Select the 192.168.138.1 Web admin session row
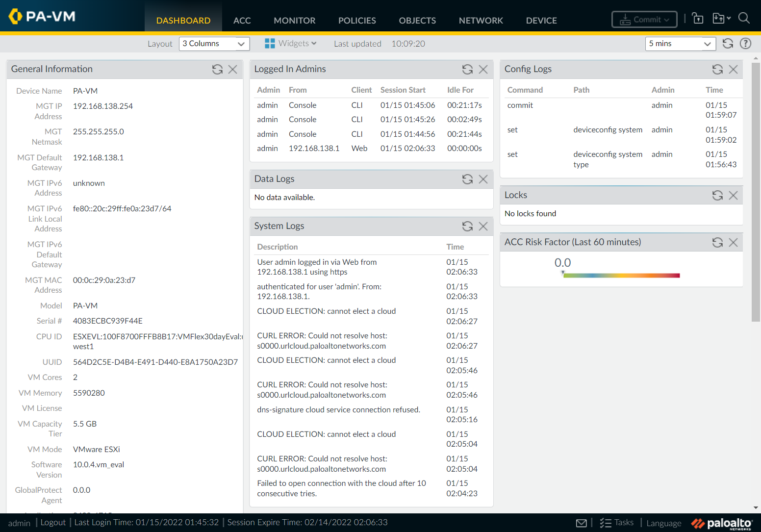The image size is (761, 532). point(371,149)
